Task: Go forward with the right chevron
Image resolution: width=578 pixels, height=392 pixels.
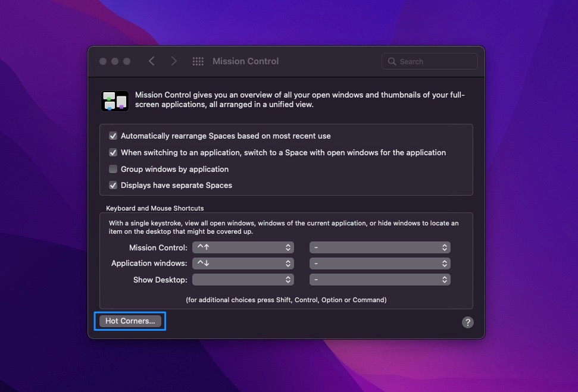Action: (x=174, y=61)
